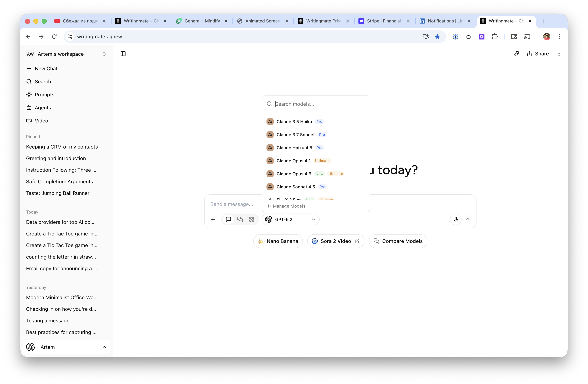Select the atom-shaped mode toggle
The image size is (588, 384).
[252, 219]
